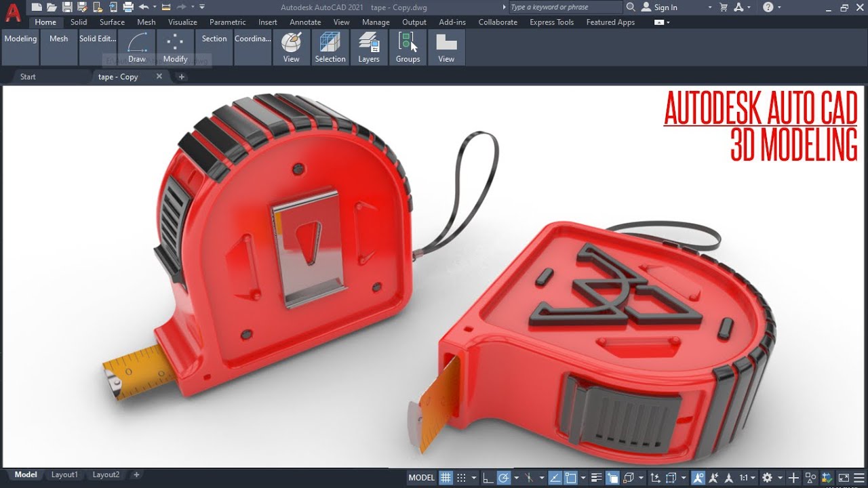Image resolution: width=868 pixels, height=488 pixels.
Task: Select the Layout1 tab
Action: (x=64, y=474)
